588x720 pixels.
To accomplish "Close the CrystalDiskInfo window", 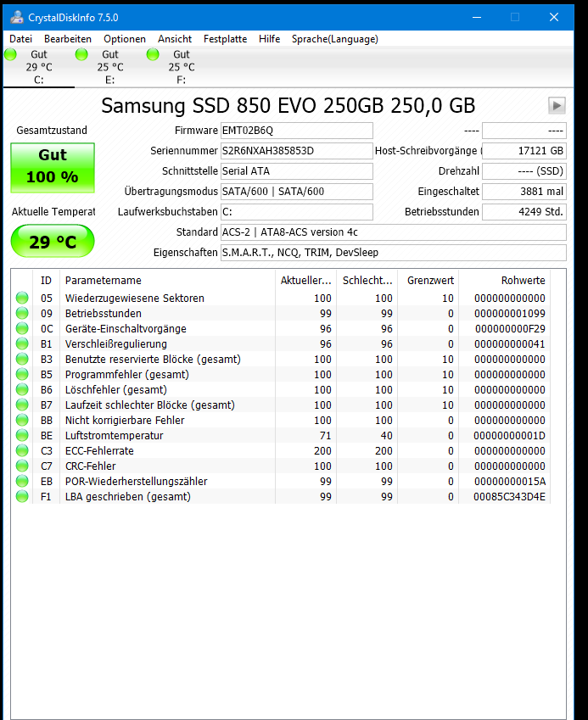I will tap(554, 18).
